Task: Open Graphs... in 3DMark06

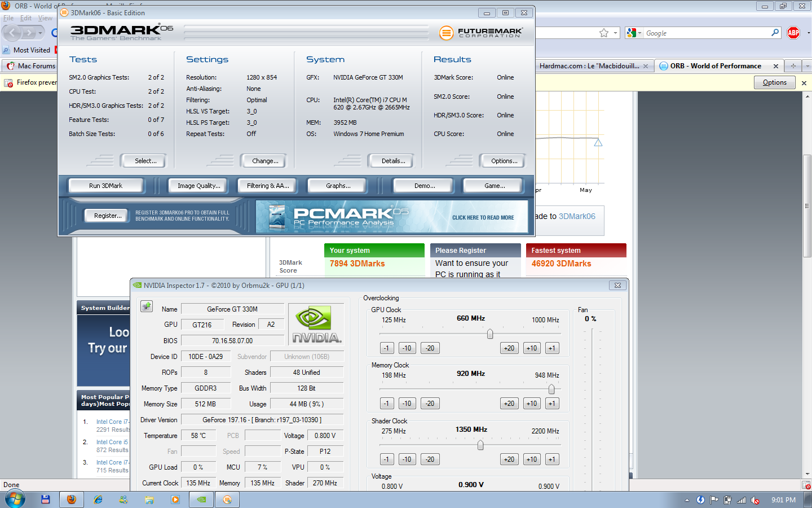Action: [338, 186]
